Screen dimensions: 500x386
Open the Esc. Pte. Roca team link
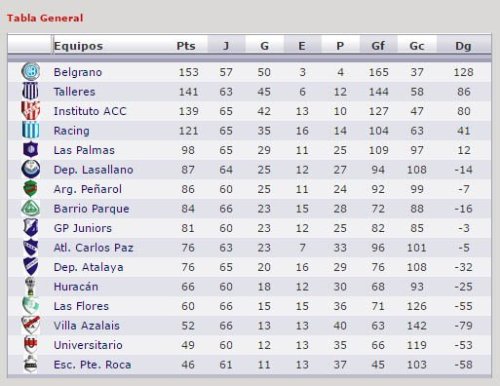click(92, 365)
